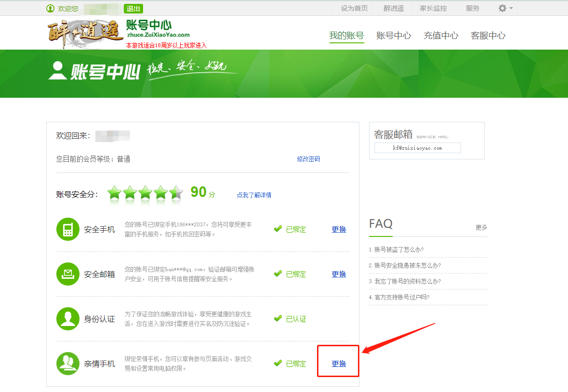Click the 已认证 status text

coord(296,319)
